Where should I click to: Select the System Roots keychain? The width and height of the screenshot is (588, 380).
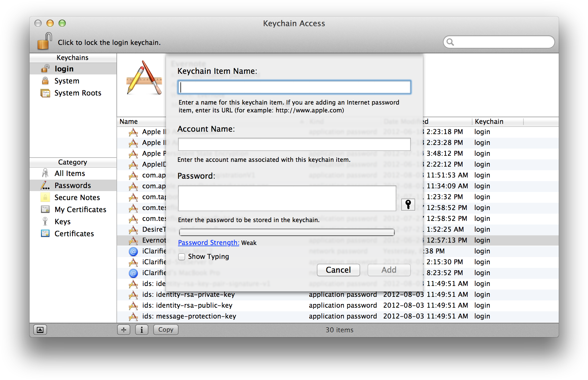pos(78,93)
